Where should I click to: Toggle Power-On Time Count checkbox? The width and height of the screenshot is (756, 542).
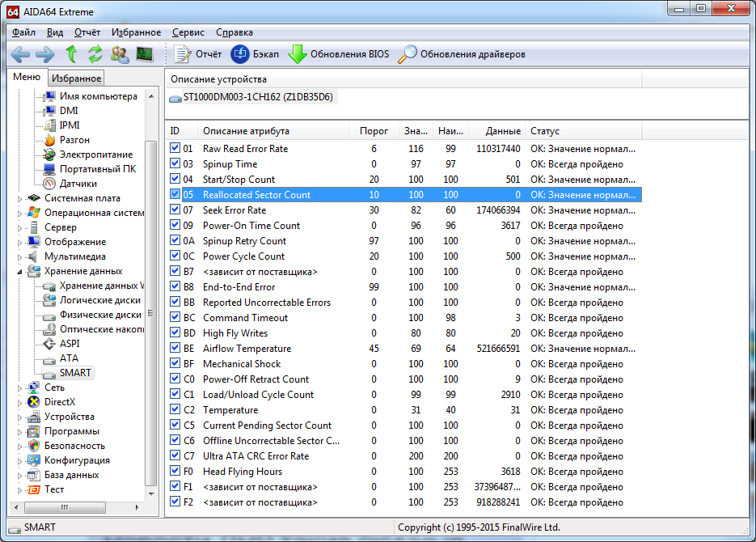click(x=175, y=225)
